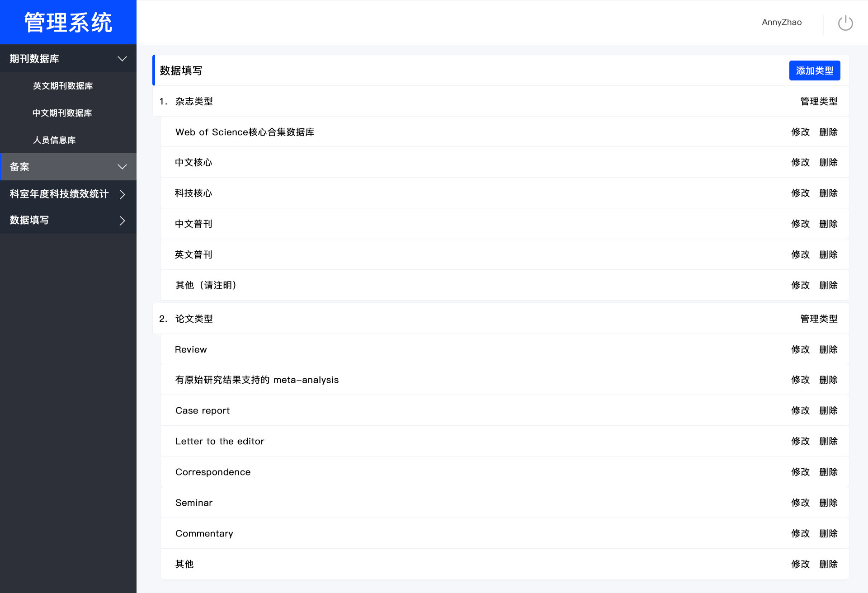This screenshot has height=593, width=868.
Task: Delete the 中文核心 entry
Action: click(x=828, y=162)
